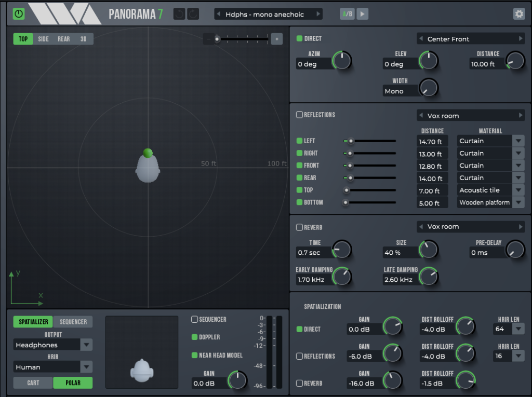Toggle the RIGHT wall reflection
This screenshot has width=532, height=397.
(x=299, y=153)
